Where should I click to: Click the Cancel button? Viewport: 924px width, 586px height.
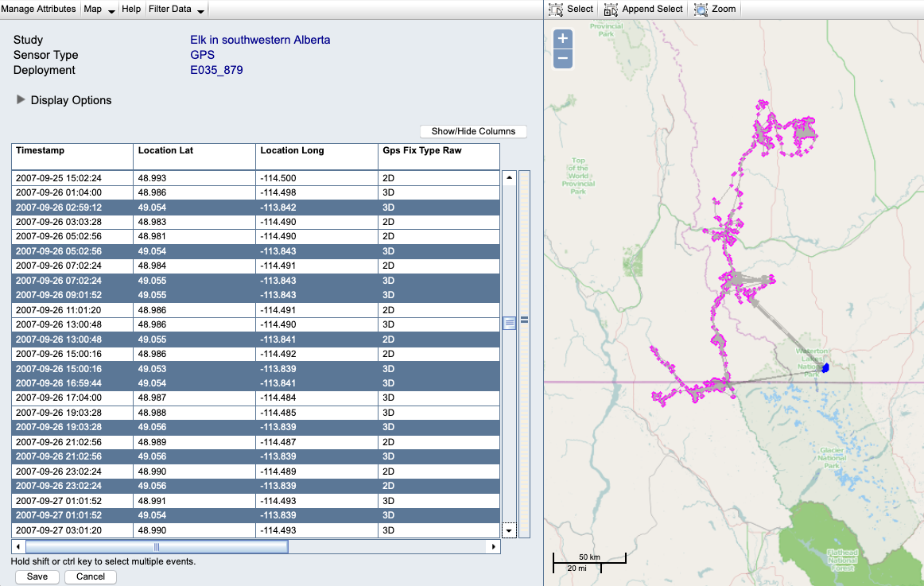pyautogui.click(x=91, y=576)
